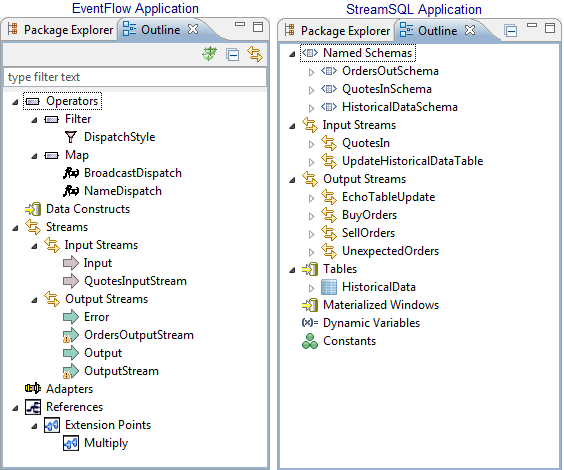Click the Constants green circles icon
Viewport: 564px width, 470px height.
pos(310,341)
